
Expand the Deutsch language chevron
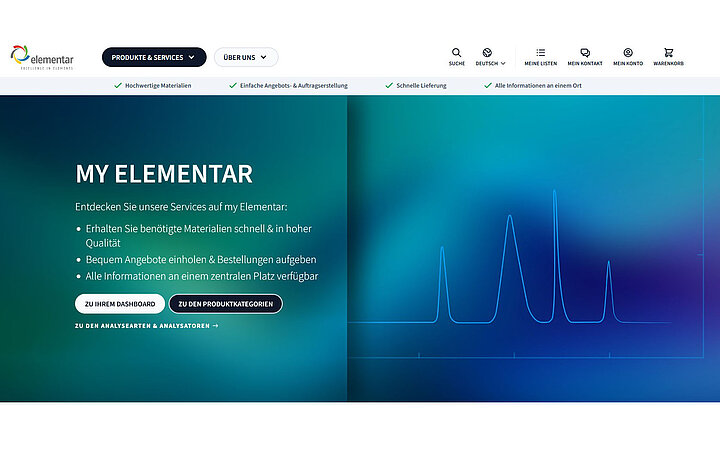point(503,63)
